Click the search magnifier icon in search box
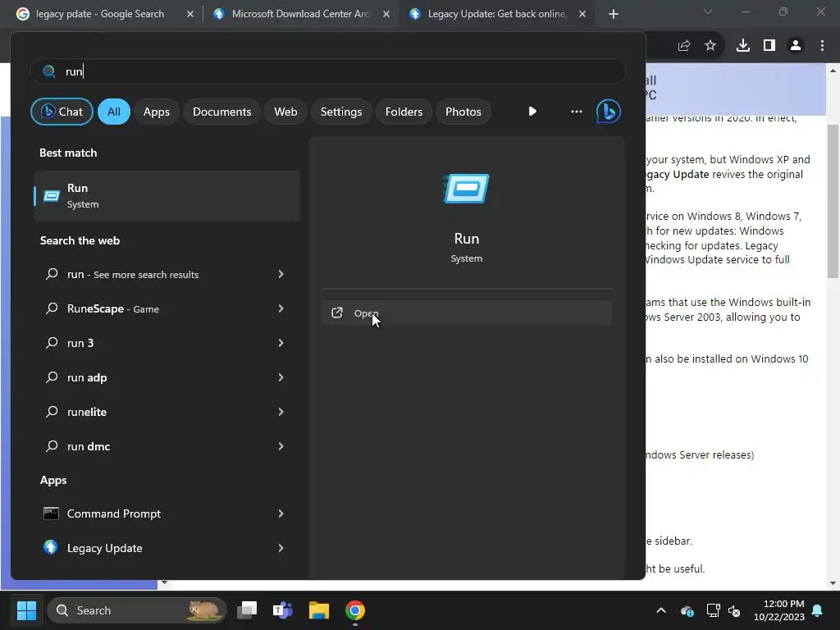840x630 pixels. pyautogui.click(x=48, y=71)
